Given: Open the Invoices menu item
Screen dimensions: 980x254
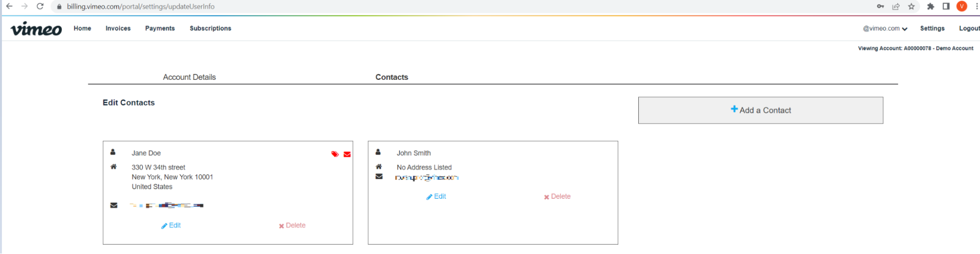Looking at the screenshot, I should click(x=118, y=28).
